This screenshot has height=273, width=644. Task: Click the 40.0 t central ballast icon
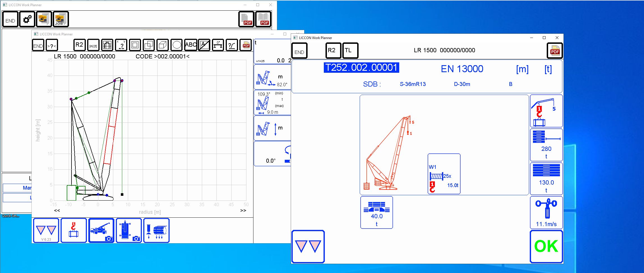[x=376, y=213]
